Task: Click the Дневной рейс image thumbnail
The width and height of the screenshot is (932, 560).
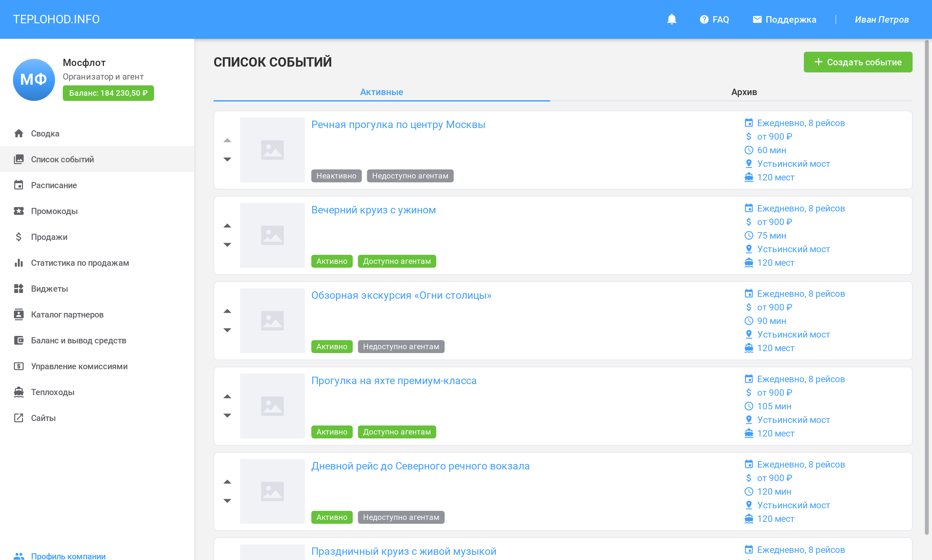Action: tap(272, 491)
